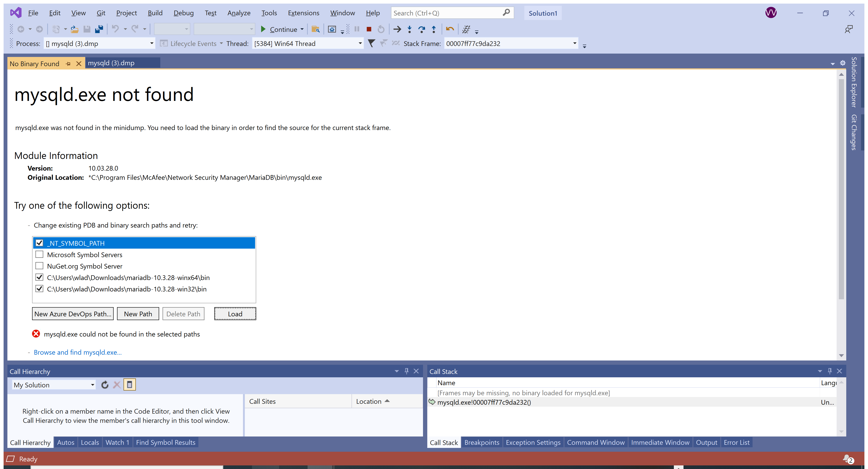The height and width of the screenshot is (469, 868).
Task: Click refresh icon in Call Hierarchy panel
Action: (x=105, y=384)
